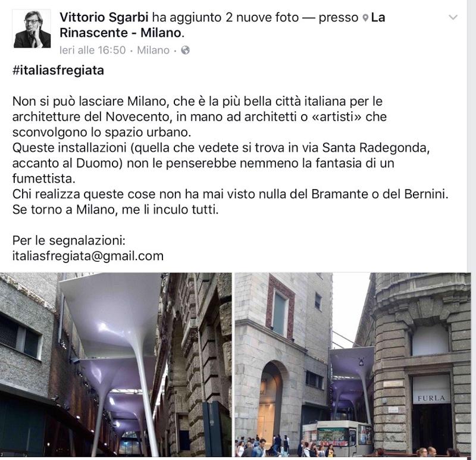The height and width of the screenshot is (460, 476).
Task: Click 'Per le segnalazioni:' text line
Action: click(x=69, y=240)
